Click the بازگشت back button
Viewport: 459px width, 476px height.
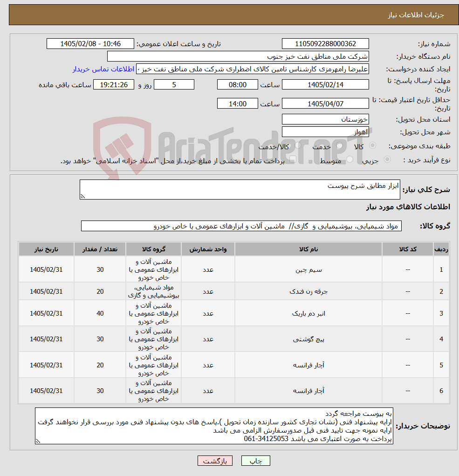pos(215,461)
